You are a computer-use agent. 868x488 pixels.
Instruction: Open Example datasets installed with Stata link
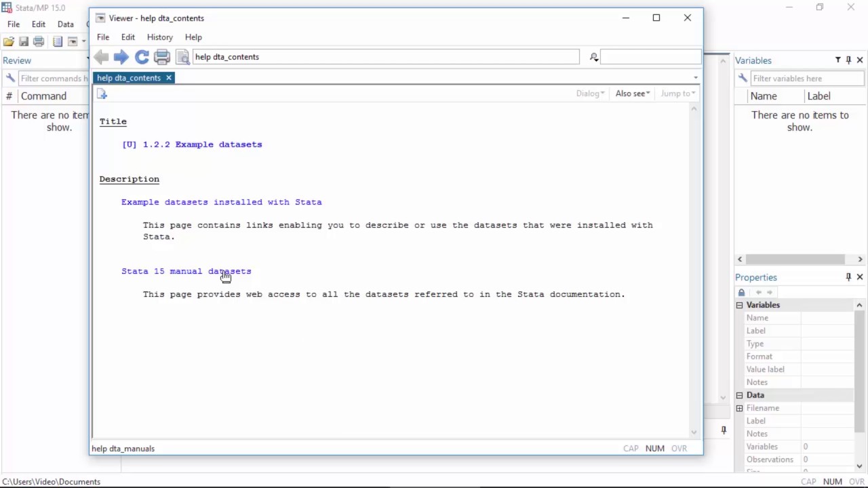click(x=222, y=202)
